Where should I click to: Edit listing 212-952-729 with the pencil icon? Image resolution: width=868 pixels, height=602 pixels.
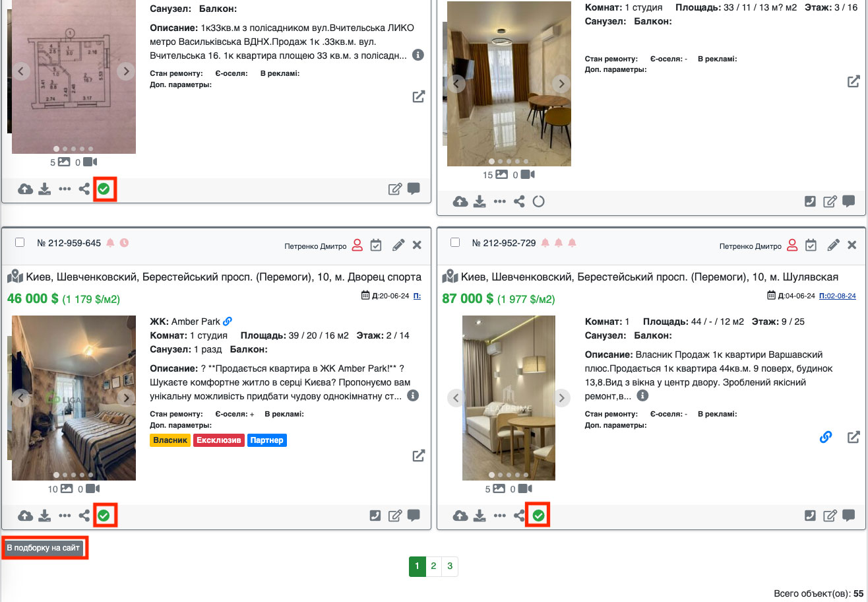(x=834, y=245)
